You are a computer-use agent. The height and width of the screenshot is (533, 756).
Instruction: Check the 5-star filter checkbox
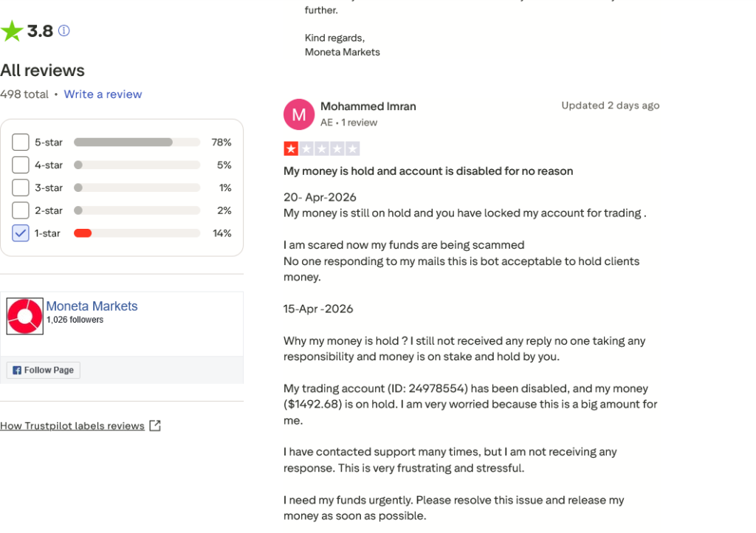[21, 142]
